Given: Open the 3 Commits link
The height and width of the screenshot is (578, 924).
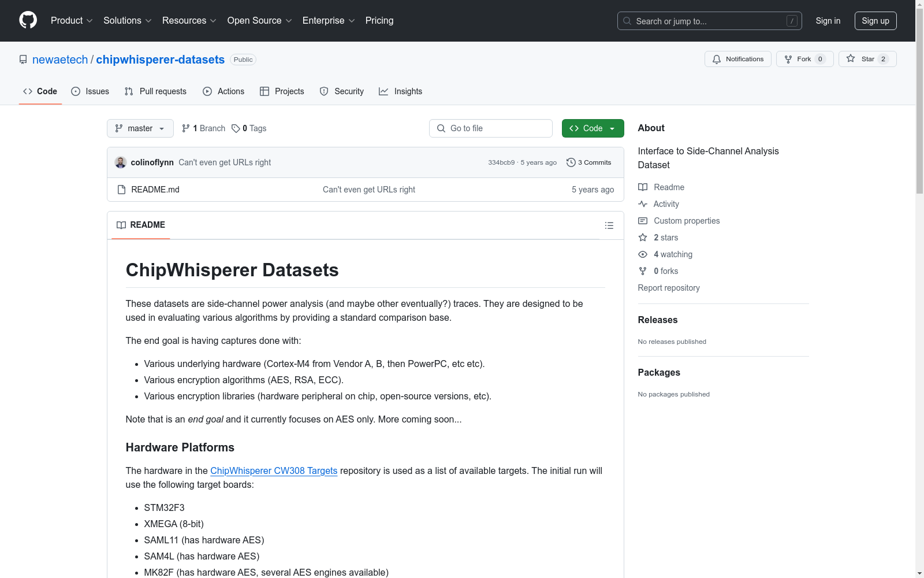Looking at the screenshot, I should [589, 162].
